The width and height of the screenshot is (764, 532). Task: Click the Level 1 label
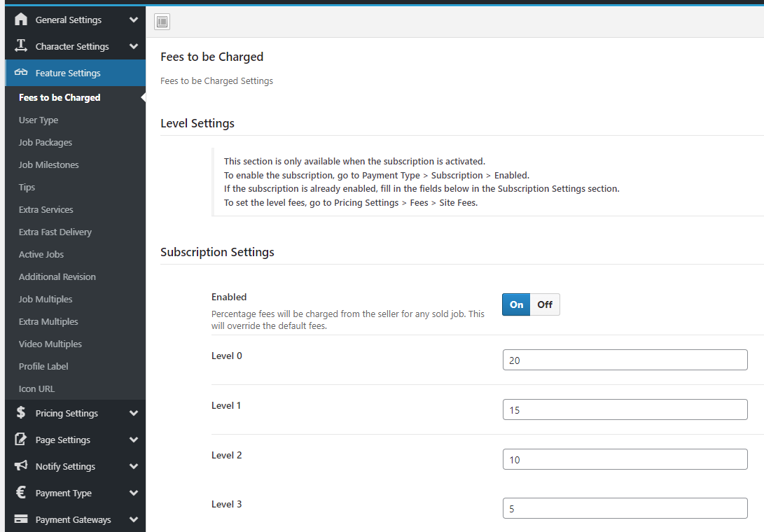pos(226,405)
